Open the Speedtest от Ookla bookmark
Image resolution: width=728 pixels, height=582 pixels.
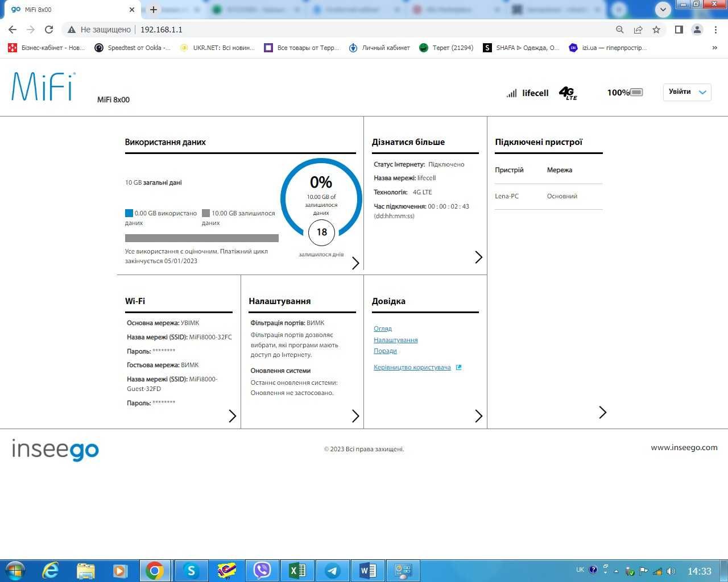click(x=133, y=48)
